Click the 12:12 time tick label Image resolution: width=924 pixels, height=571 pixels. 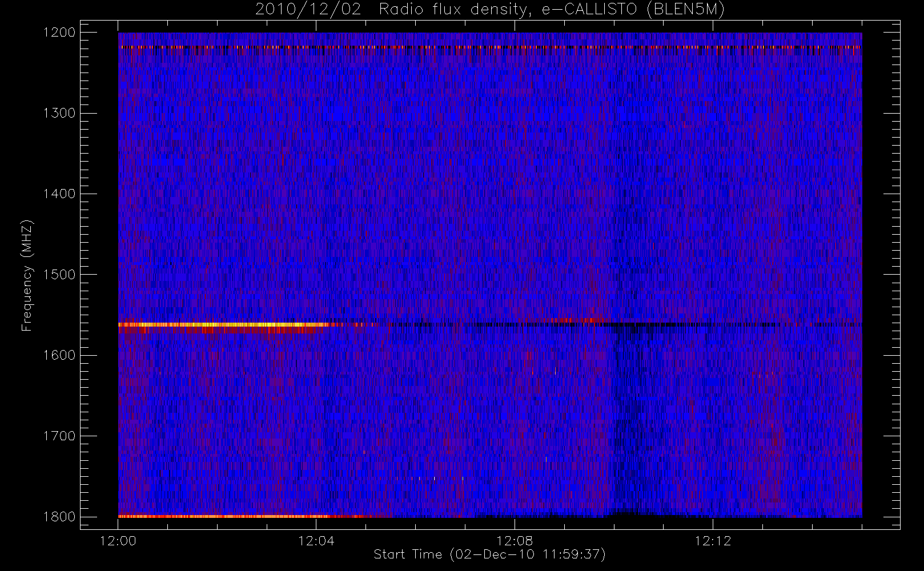click(x=713, y=541)
